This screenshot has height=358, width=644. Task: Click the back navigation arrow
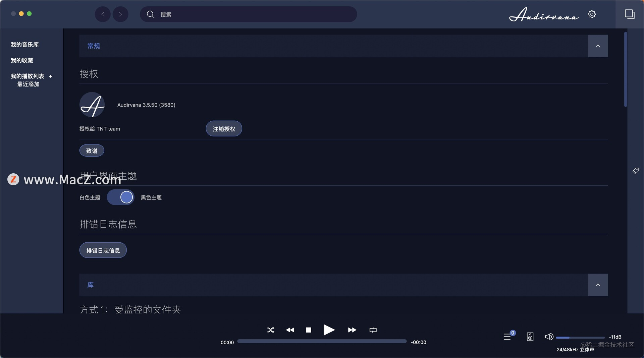pyautogui.click(x=103, y=14)
